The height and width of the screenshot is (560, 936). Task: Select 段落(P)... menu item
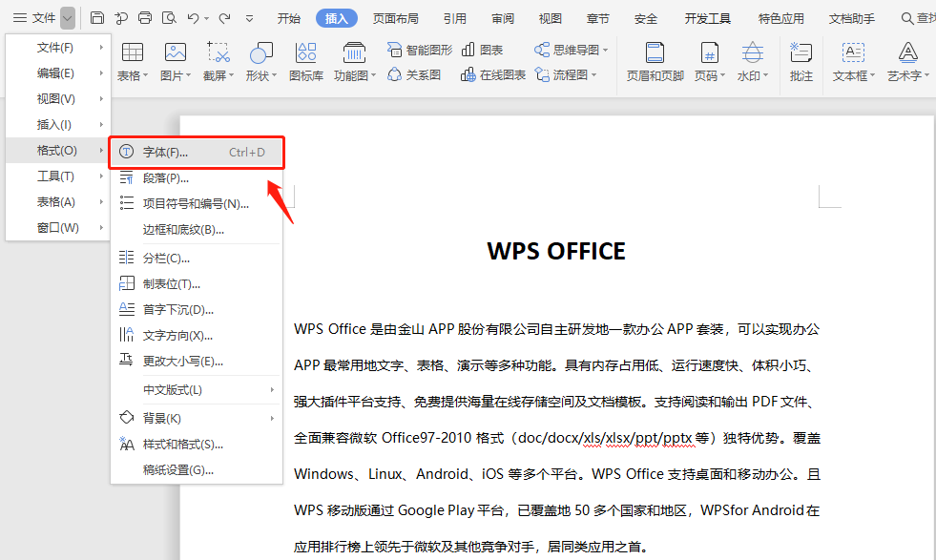(197, 177)
